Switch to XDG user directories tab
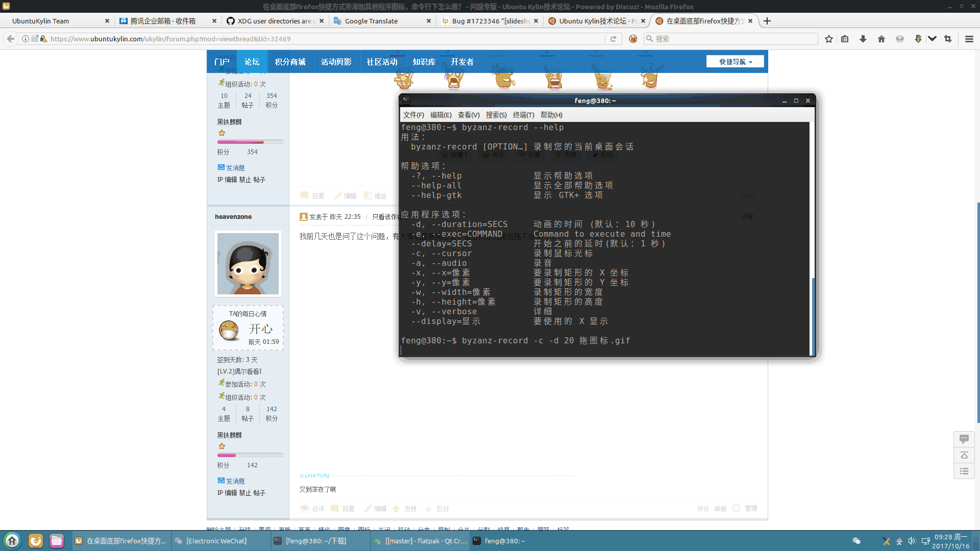 tap(276, 21)
